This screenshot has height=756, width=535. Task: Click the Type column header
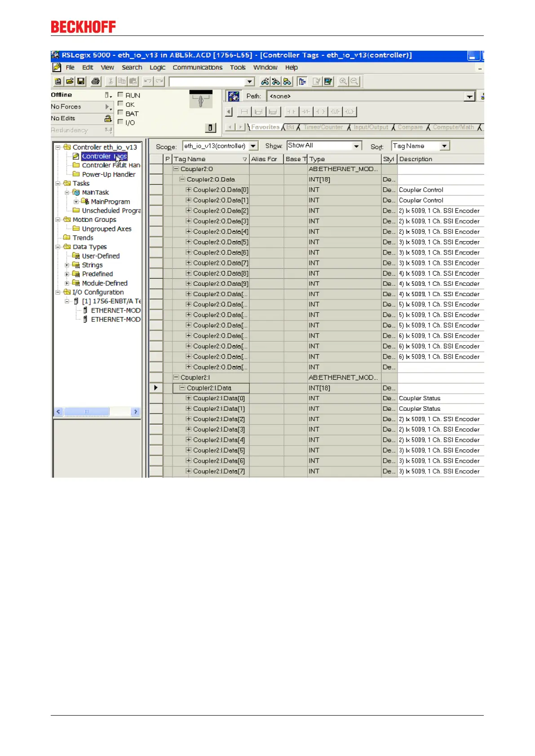(x=345, y=159)
